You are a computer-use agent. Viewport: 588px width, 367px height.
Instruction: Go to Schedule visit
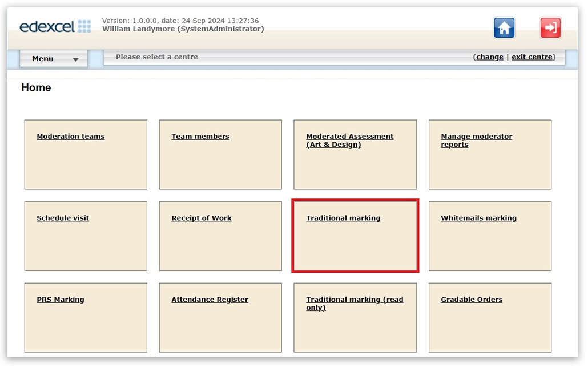pyautogui.click(x=63, y=218)
